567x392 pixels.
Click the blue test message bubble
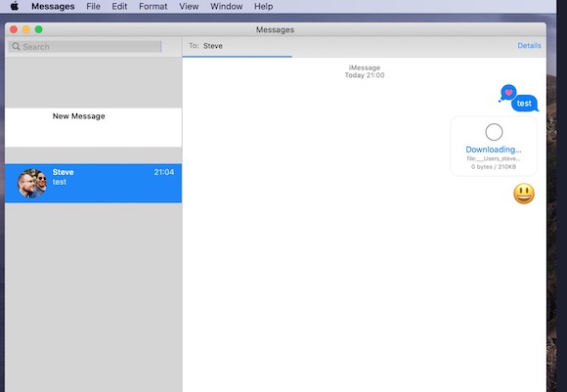coord(524,104)
